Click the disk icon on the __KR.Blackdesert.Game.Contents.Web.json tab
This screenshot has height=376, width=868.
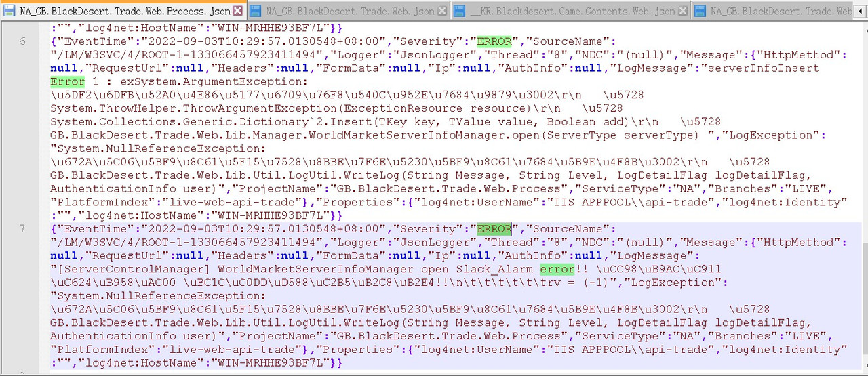pyautogui.click(x=459, y=11)
